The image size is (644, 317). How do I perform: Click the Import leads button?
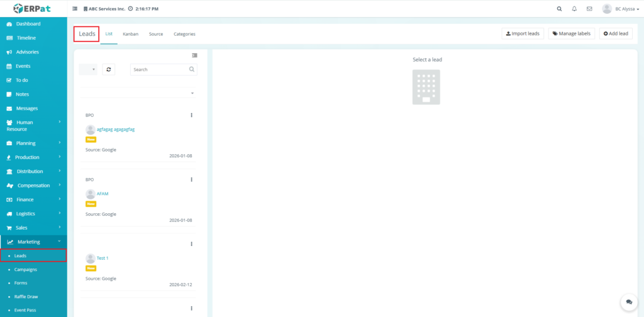[x=523, y=33]
